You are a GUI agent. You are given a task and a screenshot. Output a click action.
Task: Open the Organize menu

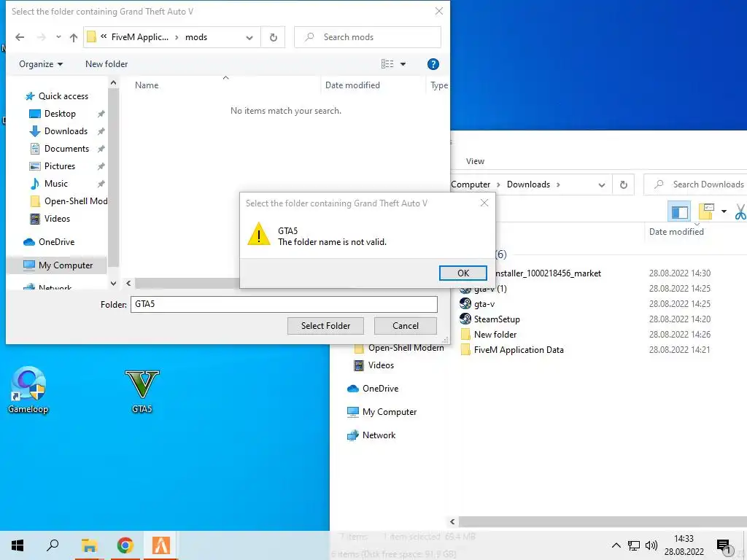pyautogui.click(x=41, y=64)
